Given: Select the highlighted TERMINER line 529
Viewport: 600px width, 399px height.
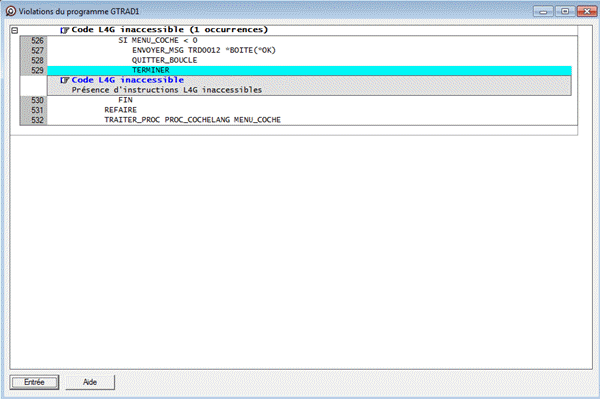Looking at the screenshot, I should point(309,70).
